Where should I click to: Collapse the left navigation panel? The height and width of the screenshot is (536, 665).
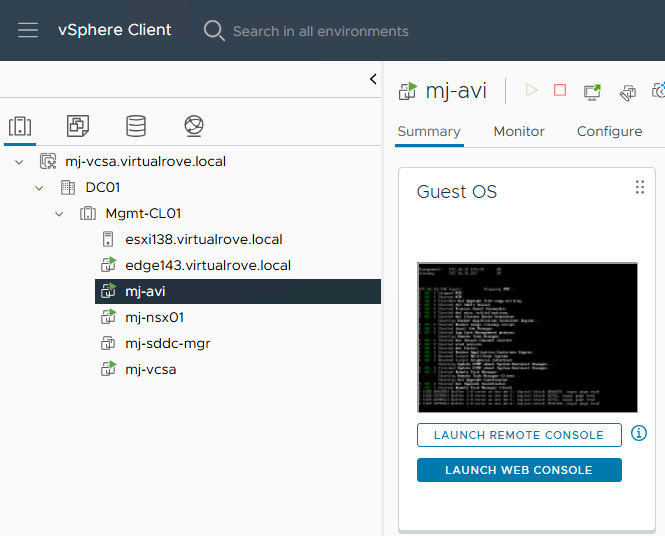[373, 79]
